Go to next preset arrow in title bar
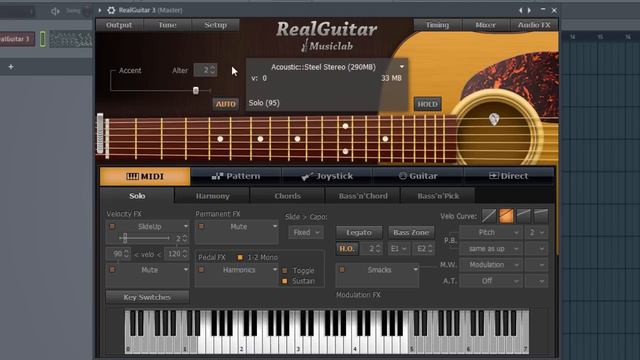This screenshot has height=360, width=640. (x=529, y=10)
